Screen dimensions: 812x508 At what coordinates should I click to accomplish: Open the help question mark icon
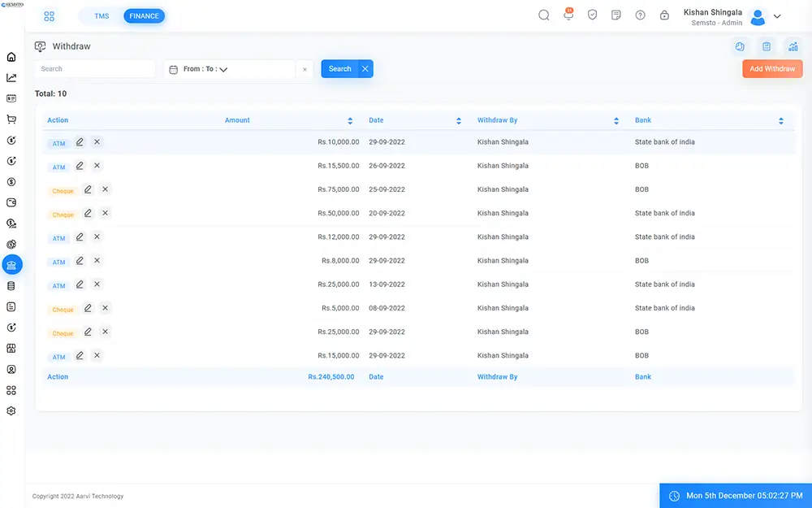641,15
